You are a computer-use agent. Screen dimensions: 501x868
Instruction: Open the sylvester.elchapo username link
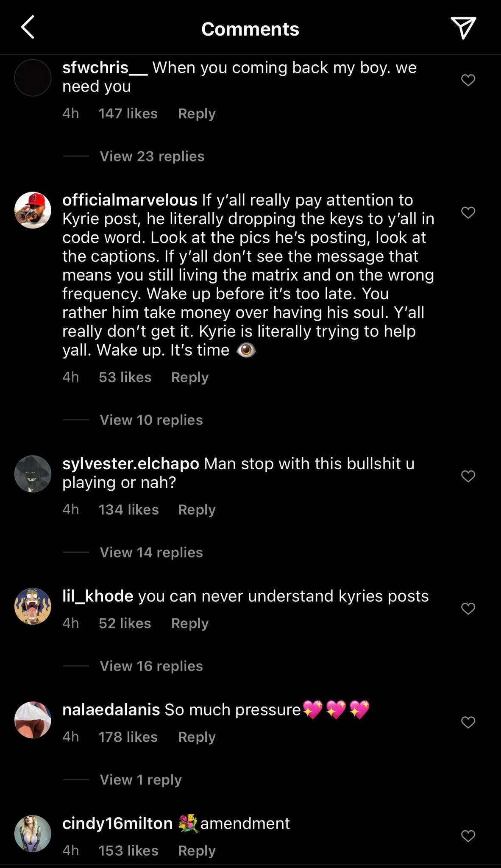(131, 464)
